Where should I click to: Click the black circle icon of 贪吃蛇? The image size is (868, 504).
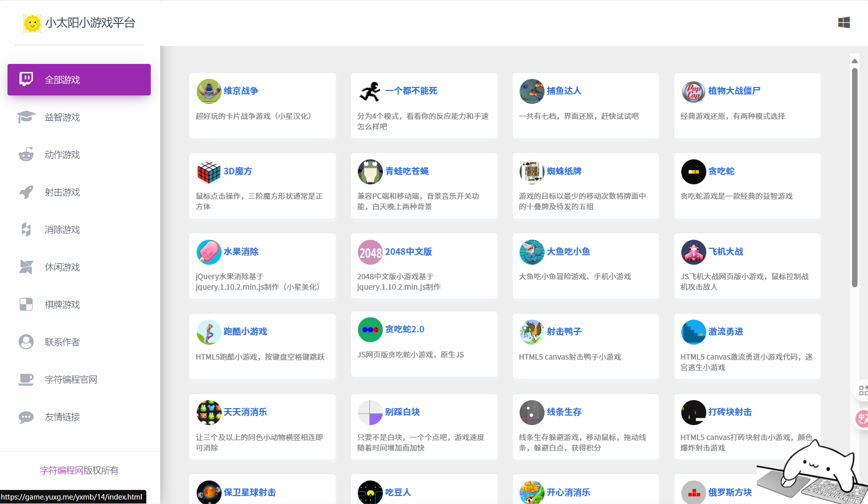click(694, 171)
